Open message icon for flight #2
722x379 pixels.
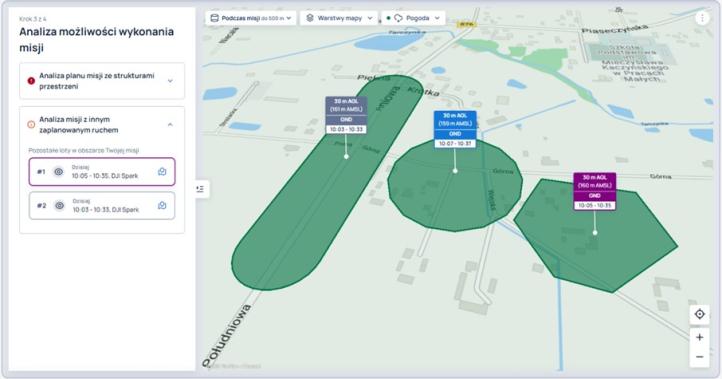162,205
